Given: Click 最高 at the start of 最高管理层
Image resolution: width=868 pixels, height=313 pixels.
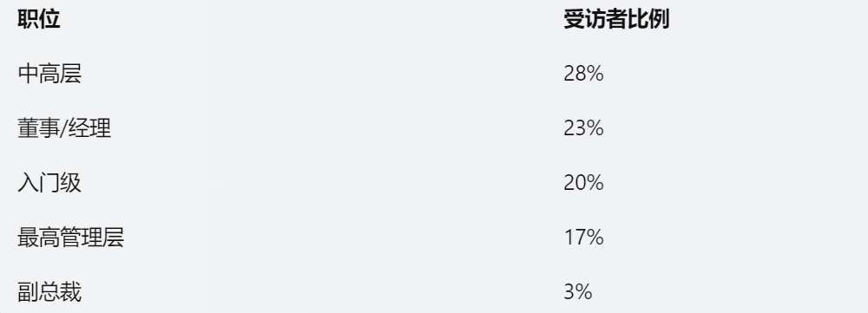Looking at the screenshot, I should point(39,238).
